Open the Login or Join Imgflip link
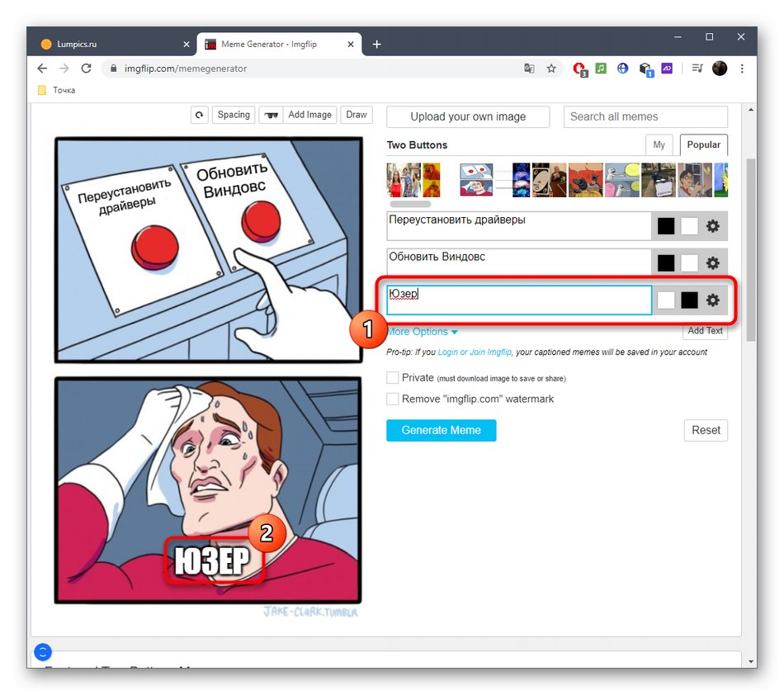Screen dimensions: 784x695 click(x=475, y=352)
